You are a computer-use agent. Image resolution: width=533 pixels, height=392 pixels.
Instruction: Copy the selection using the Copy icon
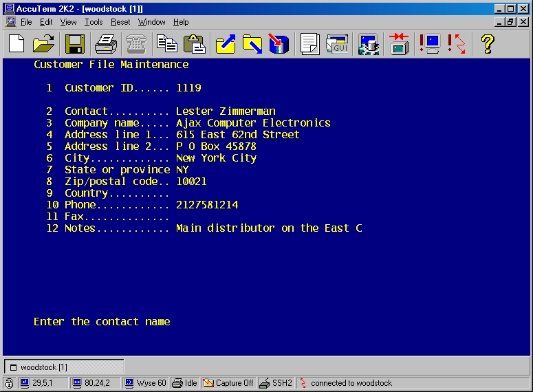click(x=167, y=44)
